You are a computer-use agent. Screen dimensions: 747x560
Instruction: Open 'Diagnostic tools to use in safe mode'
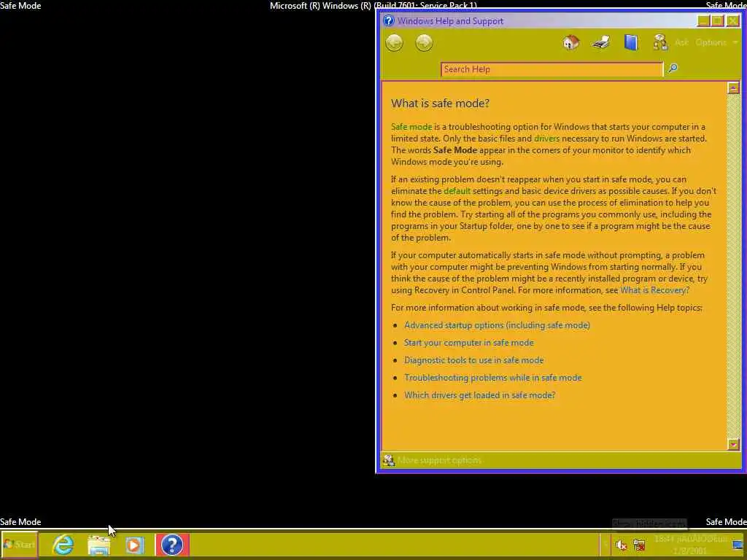click(473, 360)
